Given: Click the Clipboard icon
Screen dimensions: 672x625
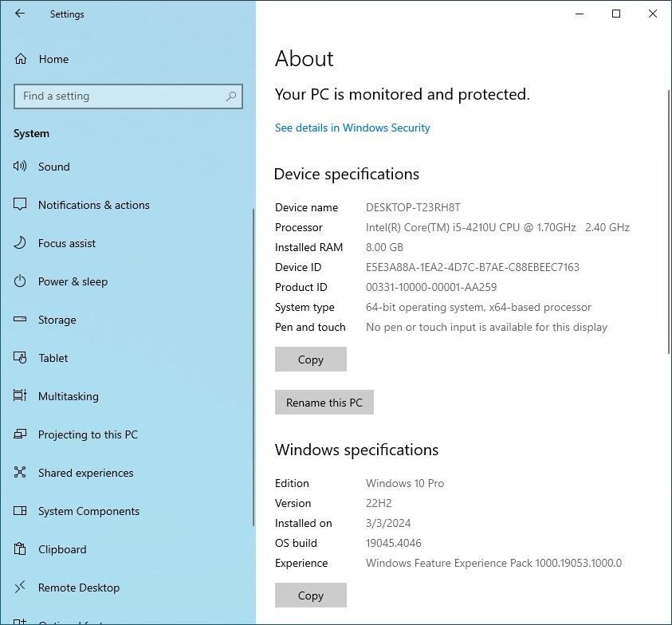Looking at the screenshot, I should [x=20, y=548].
